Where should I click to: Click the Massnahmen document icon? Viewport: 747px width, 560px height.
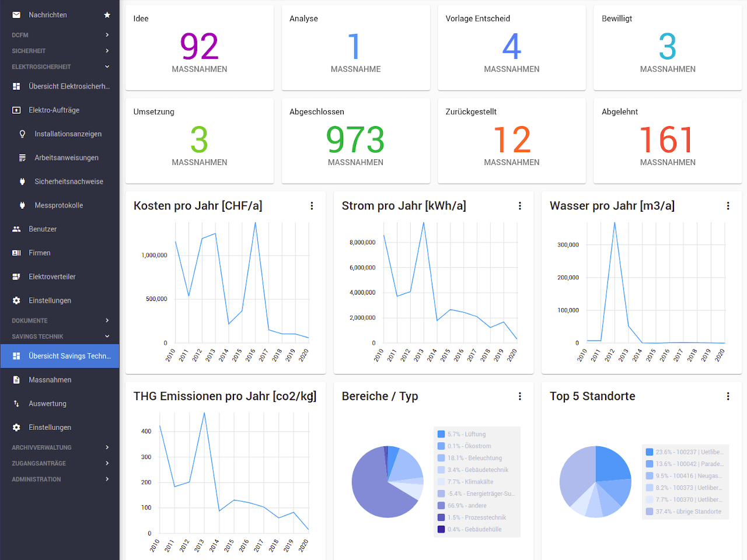pos(16,380)
